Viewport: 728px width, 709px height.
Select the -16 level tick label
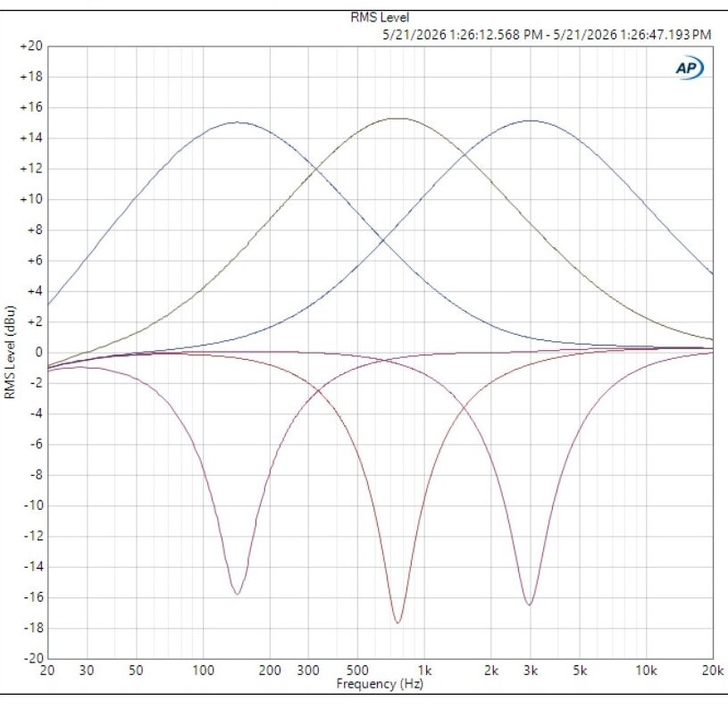(33, 597)
